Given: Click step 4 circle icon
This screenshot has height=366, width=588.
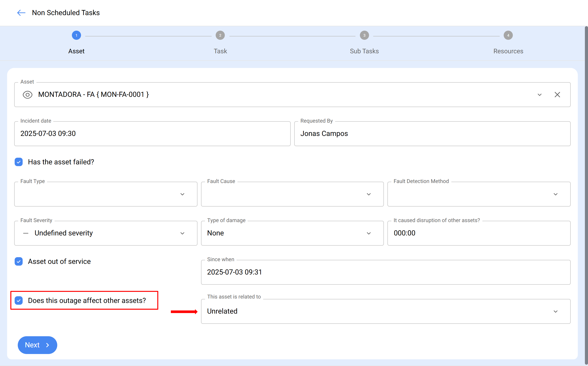Looking at the screenshot, I should (508, 35).
